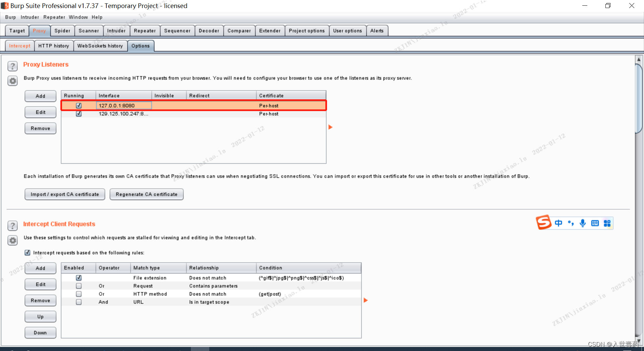Switch to Intruder tool tab

tap(116, 31)
